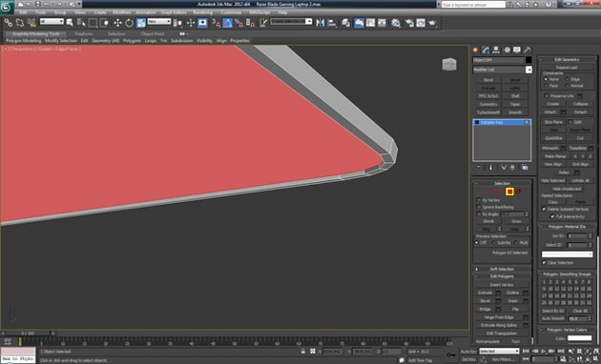Activate the Select and Rotate tool
This screenshot has height=364, width=601.
click(x=129, y=23)
